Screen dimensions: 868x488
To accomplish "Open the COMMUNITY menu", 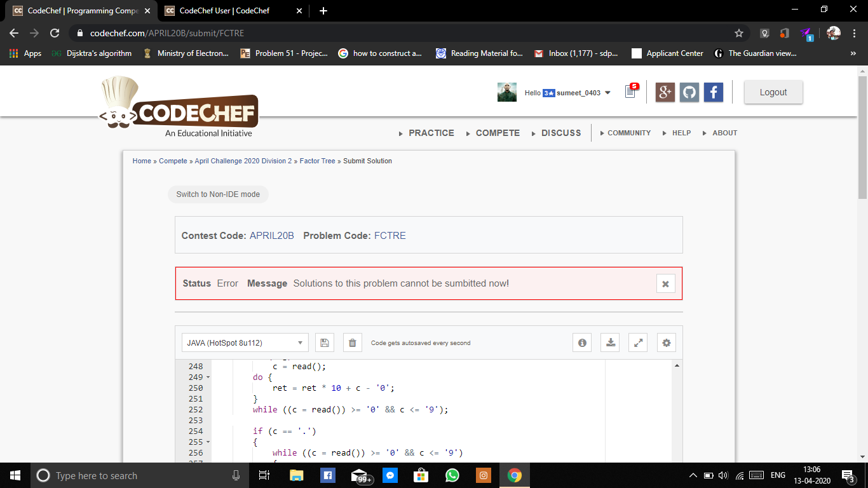I will click(629, 133).
